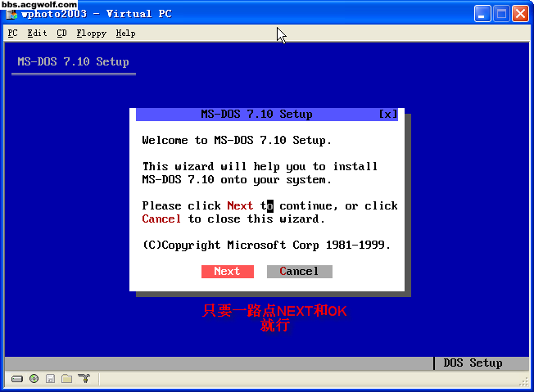Image resolution: width=534 pixels, height=392 pixels.
Task: Click the shared folder status icon
Action: click(x=66, y=379)
